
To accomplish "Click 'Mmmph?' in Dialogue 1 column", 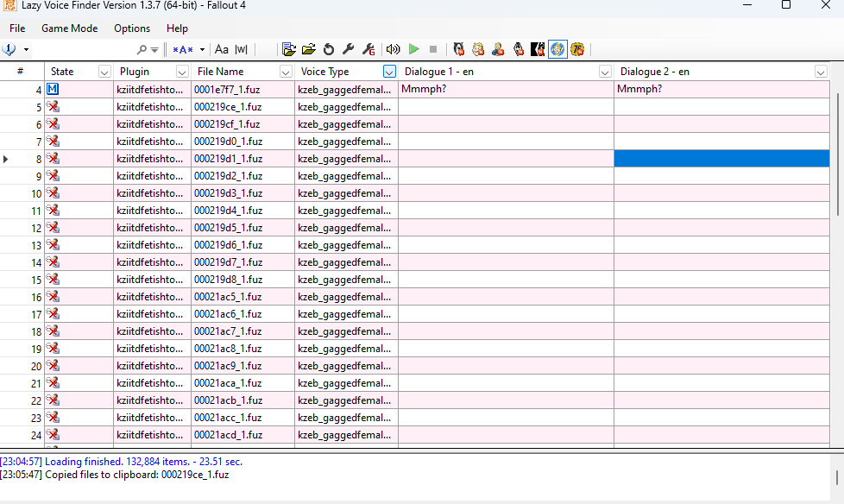I will [424, 89].
